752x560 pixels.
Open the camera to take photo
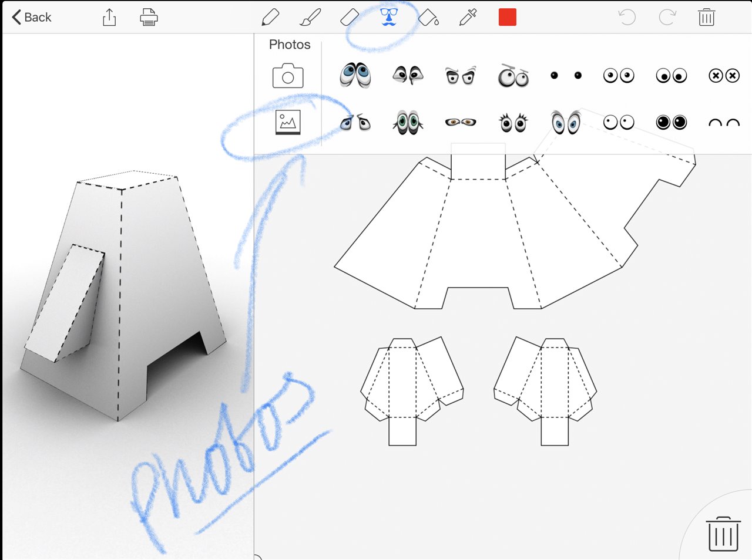288,76
